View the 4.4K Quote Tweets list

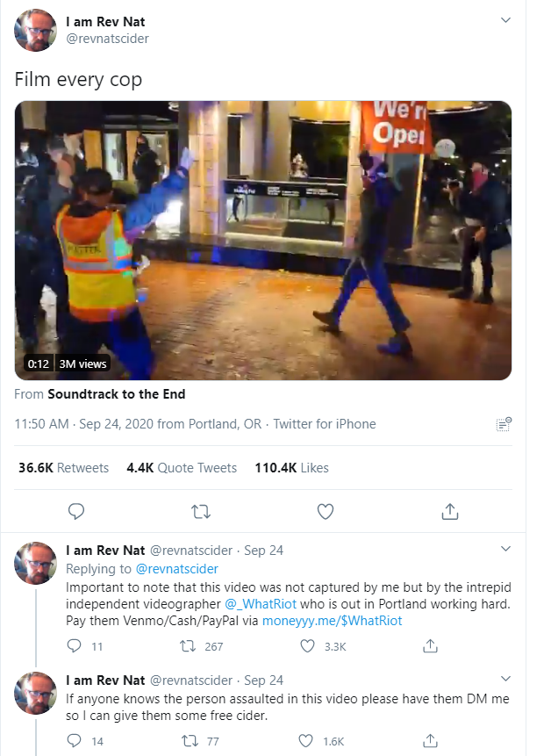[x=182, y=468]
